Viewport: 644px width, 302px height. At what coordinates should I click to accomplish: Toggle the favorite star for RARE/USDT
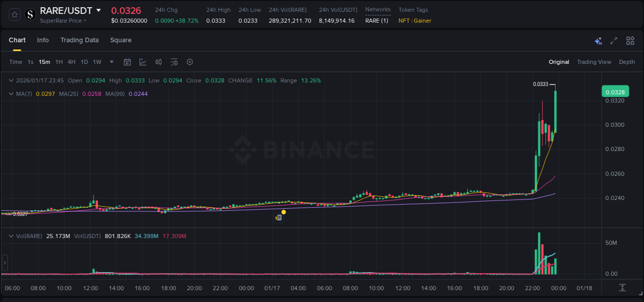click(x=13, y=14)
